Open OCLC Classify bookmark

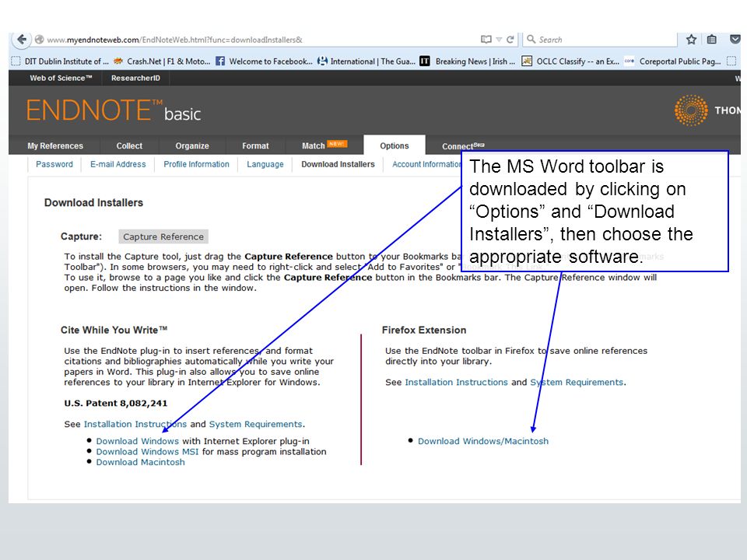[570, 61]
